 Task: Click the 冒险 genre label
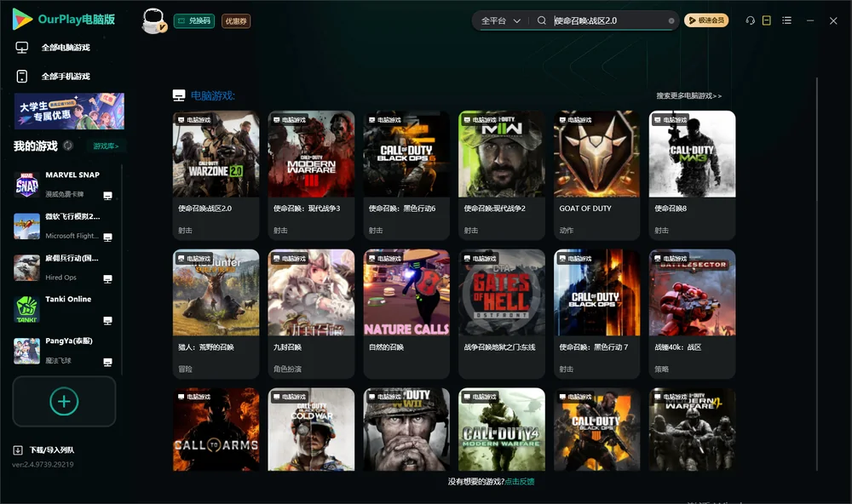pos(185,369)
